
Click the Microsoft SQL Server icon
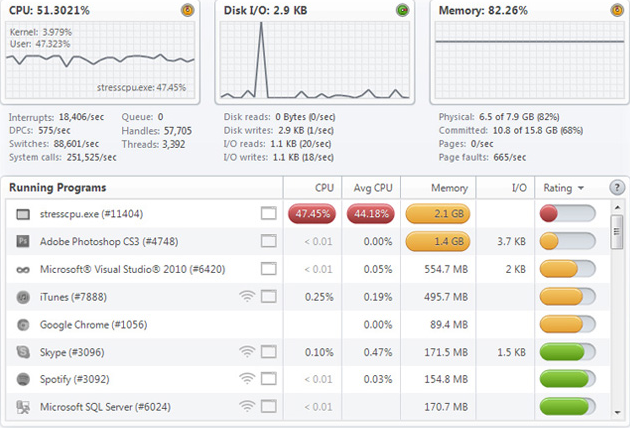(x=23, y=407)
